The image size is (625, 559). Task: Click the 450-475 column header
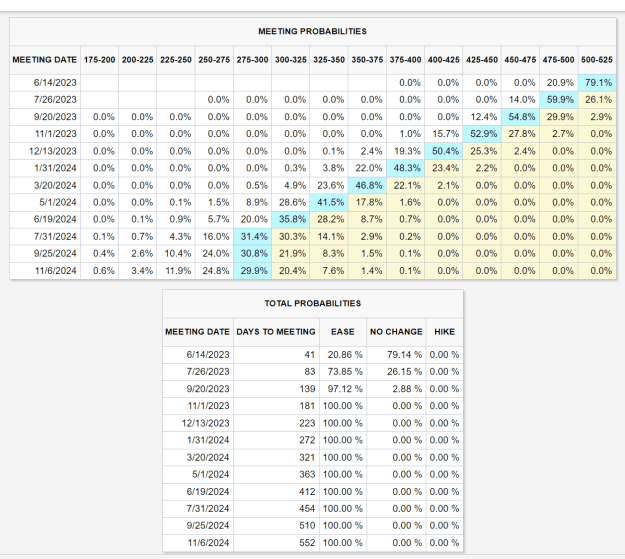point(521,60)
